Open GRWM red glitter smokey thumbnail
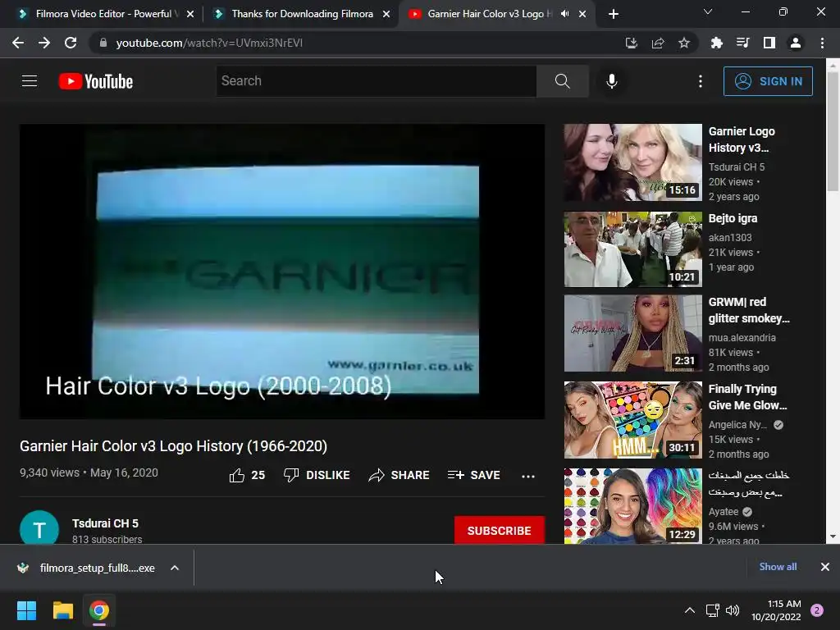 632,333
